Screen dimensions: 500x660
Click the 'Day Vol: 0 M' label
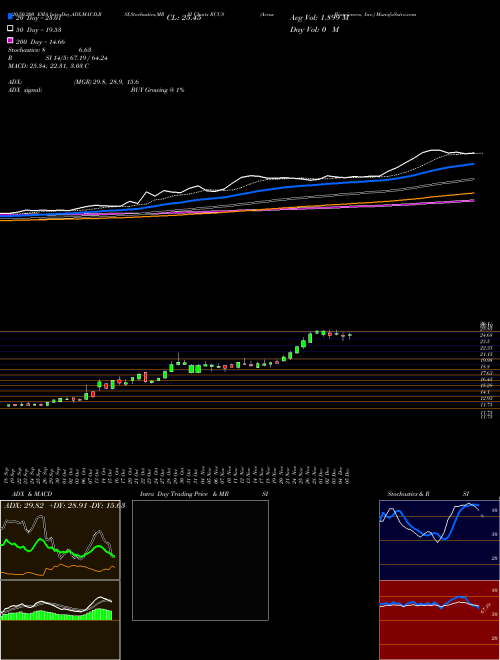coord(314,30)
